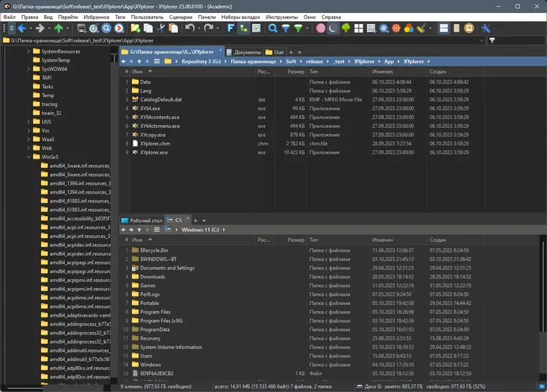Select the XYplorer.exe file in list
Viewport: 547px width, 392px height.
[x=154, y=153]
